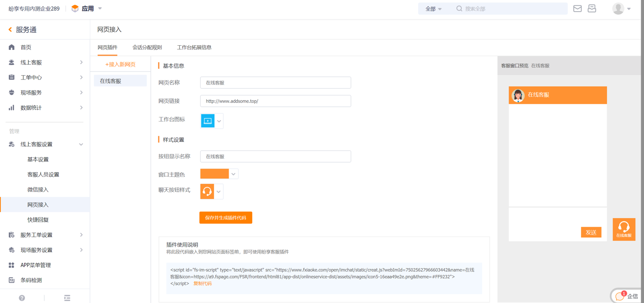Collapse the 线上客服设置 submenu
This screenshot has width=644, height=303.
pos(81,144)
